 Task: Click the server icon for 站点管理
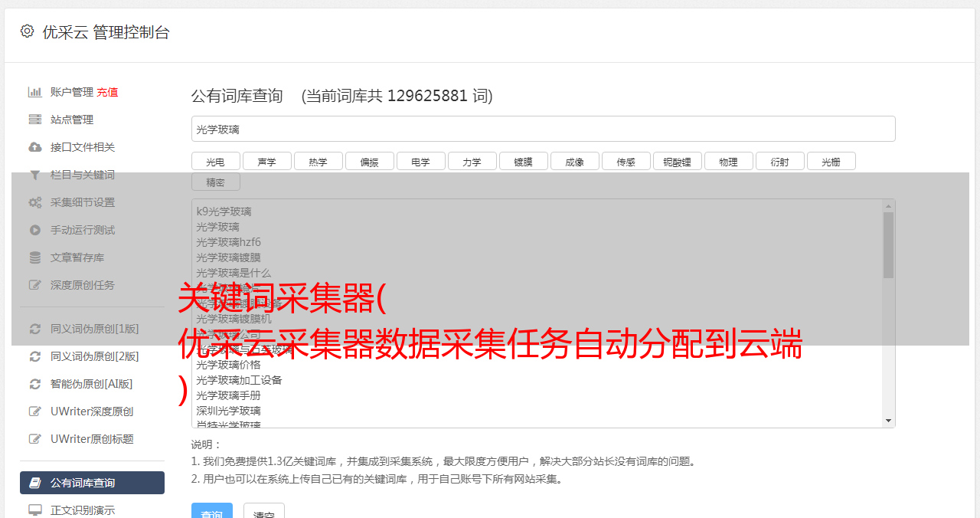[x=34, y=120]
